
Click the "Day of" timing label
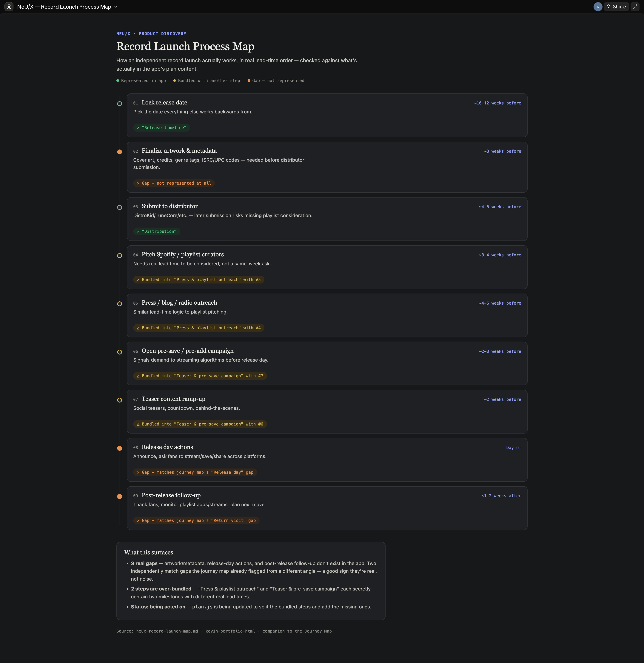(513, 448)
